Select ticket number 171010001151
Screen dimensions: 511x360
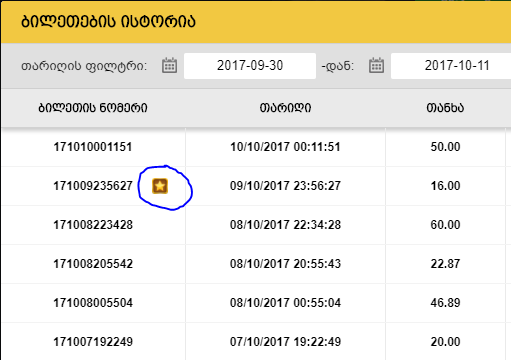pyautogui.click(x=93, y=147)
